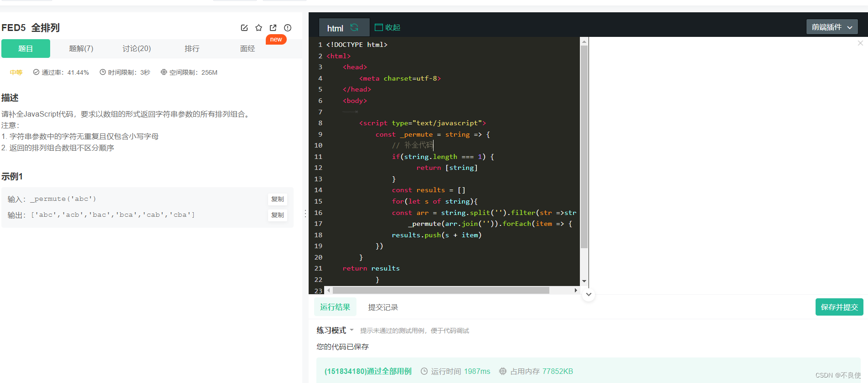The height and width of the screenshot is (383, 868).
Task: Switch to 提交记录 tab
Action: tap(383, 307)
